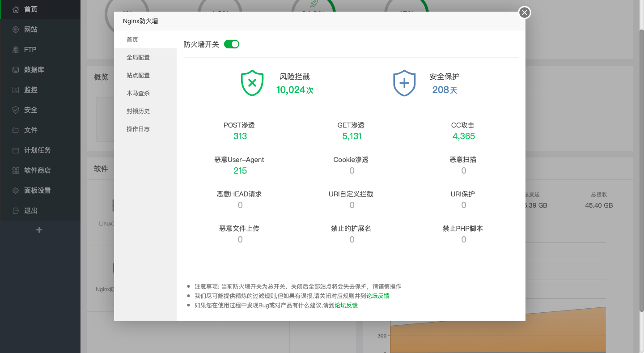Click database icon beside 数据库
Viewport: 644px width, 353px height.
tap(16, 70)
